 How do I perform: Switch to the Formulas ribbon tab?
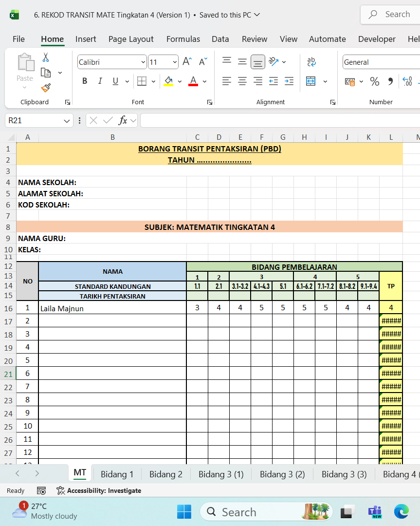(x=183, y=39)
